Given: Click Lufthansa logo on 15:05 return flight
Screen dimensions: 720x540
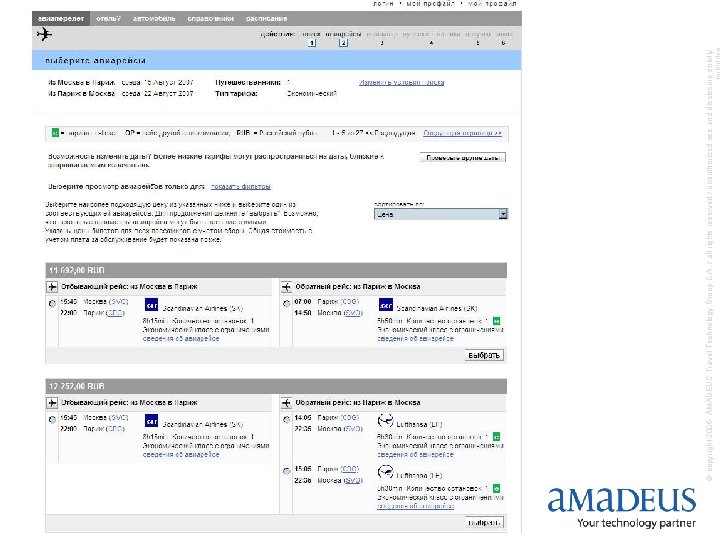Looking at the screenshot, I should tap(385, 472).
